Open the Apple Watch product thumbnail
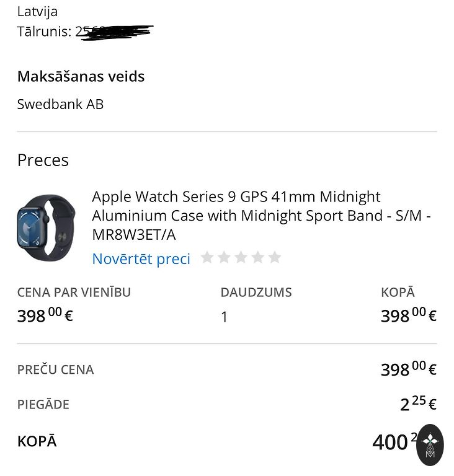The height and width of the screenshot is (476, 454). (x=46, y=223)
